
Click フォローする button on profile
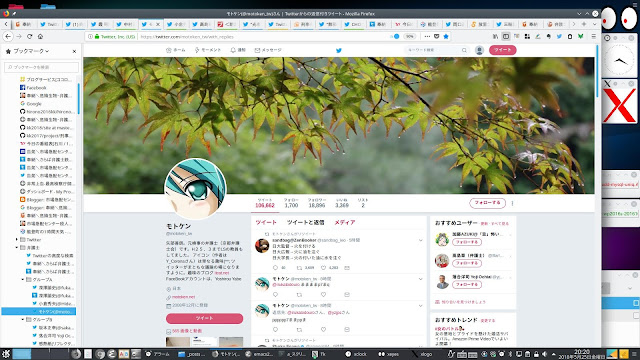point(487,203)
